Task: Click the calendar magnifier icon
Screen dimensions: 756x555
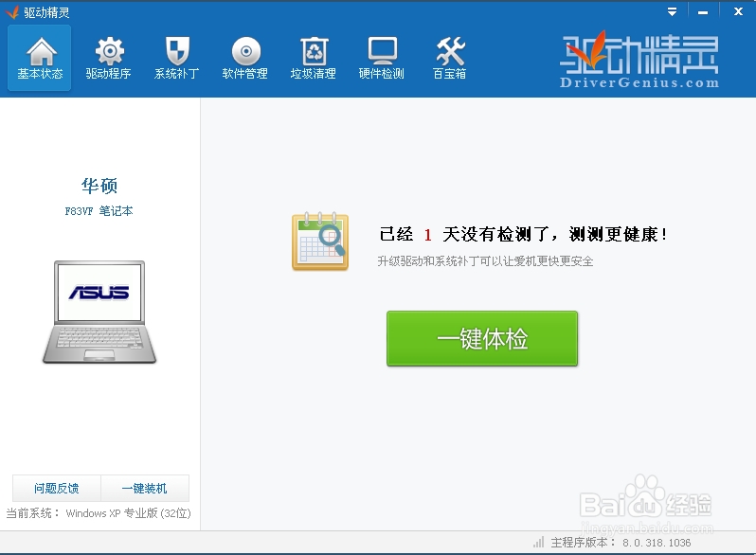Action: tap(320, 242)
